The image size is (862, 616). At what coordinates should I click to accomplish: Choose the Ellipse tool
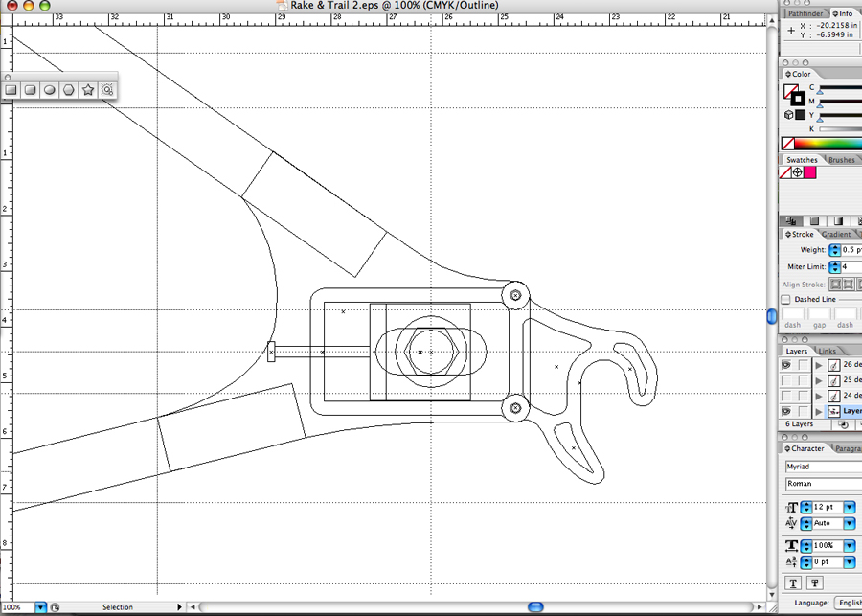point(49,90)
